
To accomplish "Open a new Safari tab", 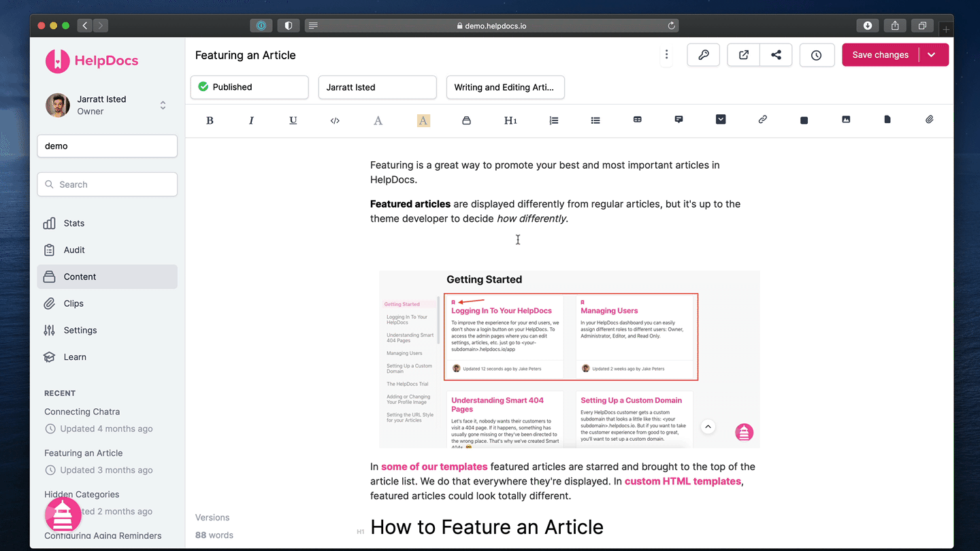I will (x=946, y=29).
